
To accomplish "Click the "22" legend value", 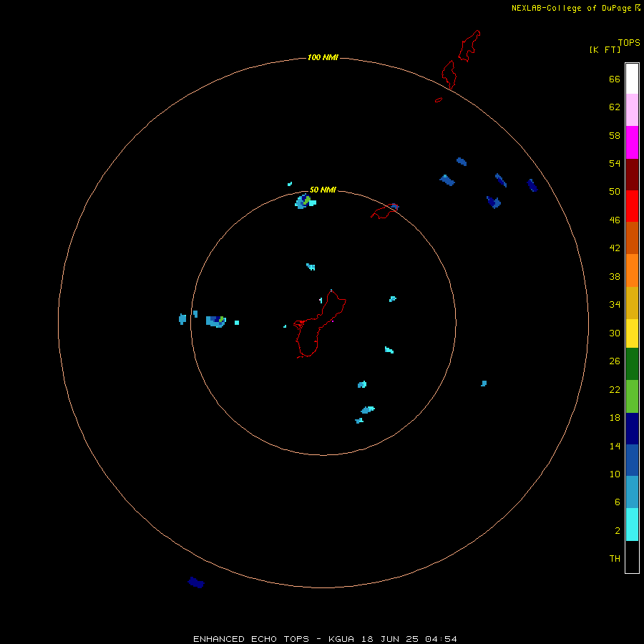I will pyautogui.click(x=615, y=390).
